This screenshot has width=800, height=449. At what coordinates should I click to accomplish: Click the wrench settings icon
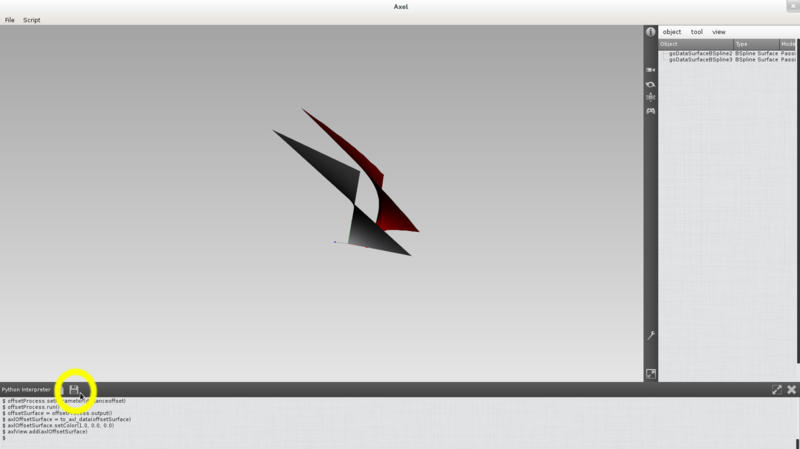pyautogui.click(x=650, y=336)
